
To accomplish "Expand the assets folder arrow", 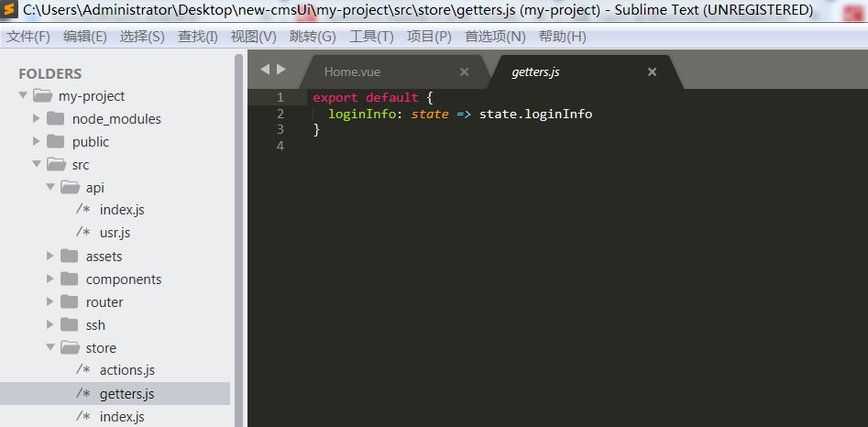I will [x=49, y=256].
